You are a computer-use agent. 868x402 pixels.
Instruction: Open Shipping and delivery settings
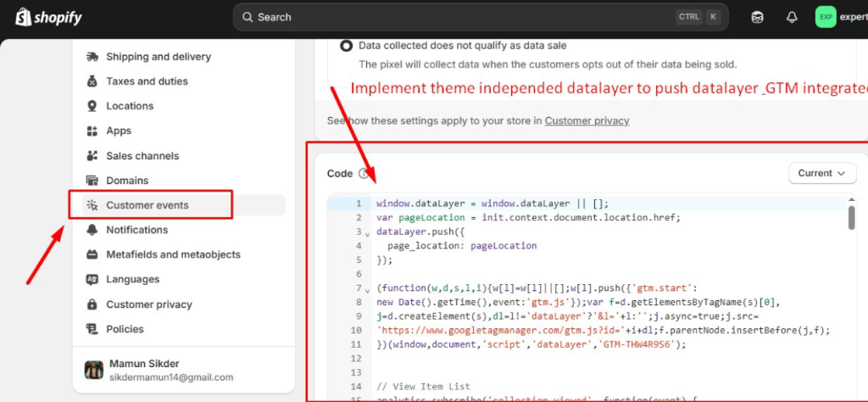click(159, 57)
